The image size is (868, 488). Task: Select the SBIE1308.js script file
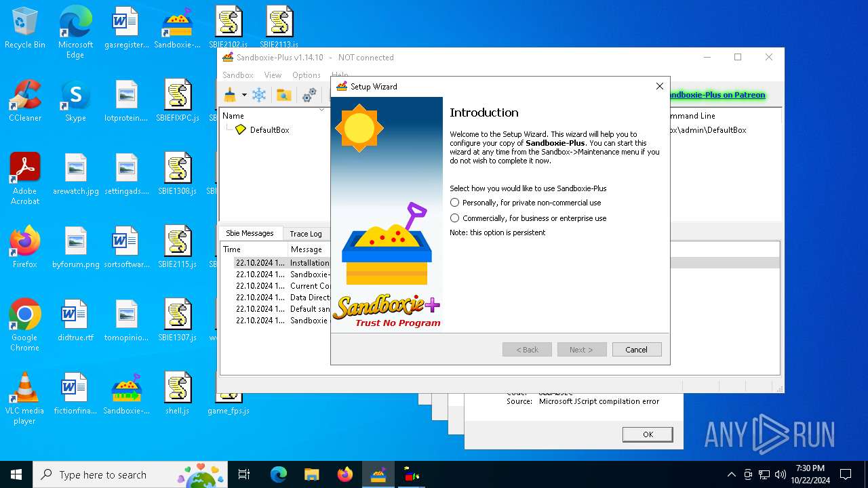tap(178, 174)
